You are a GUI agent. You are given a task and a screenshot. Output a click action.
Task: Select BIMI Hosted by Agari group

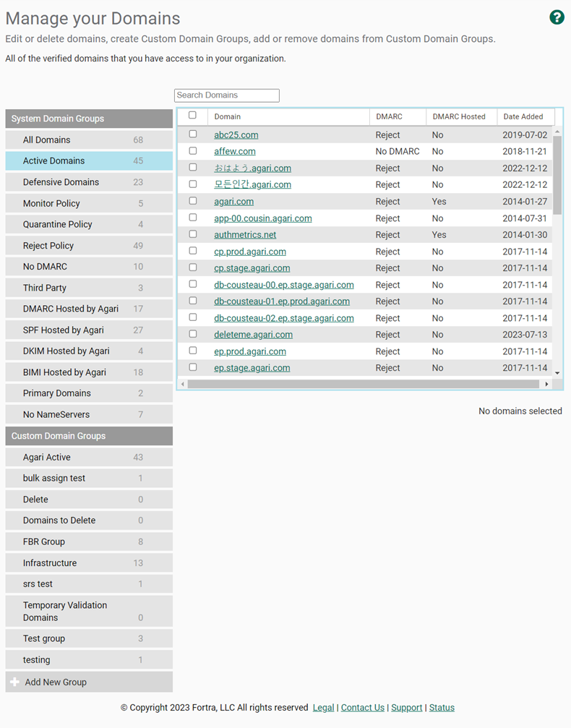tap(89, 372)
